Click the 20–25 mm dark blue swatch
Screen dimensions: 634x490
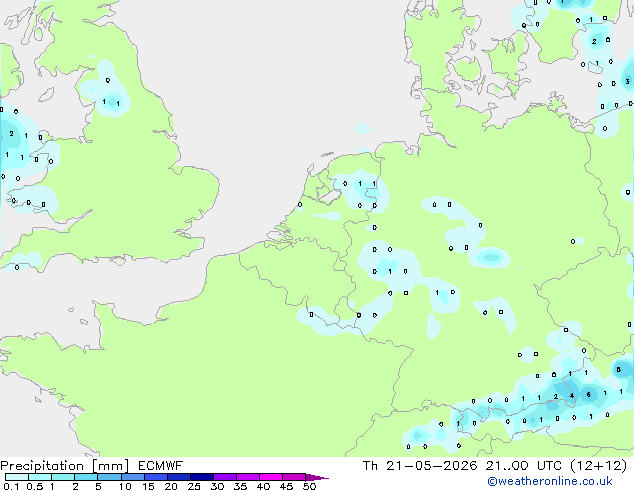pos(179,477)
